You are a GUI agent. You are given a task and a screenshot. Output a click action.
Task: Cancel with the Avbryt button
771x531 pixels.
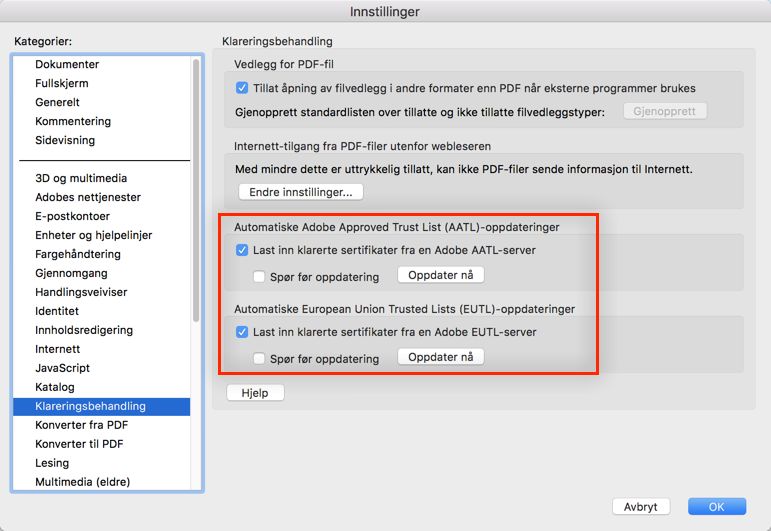point(641,506)
